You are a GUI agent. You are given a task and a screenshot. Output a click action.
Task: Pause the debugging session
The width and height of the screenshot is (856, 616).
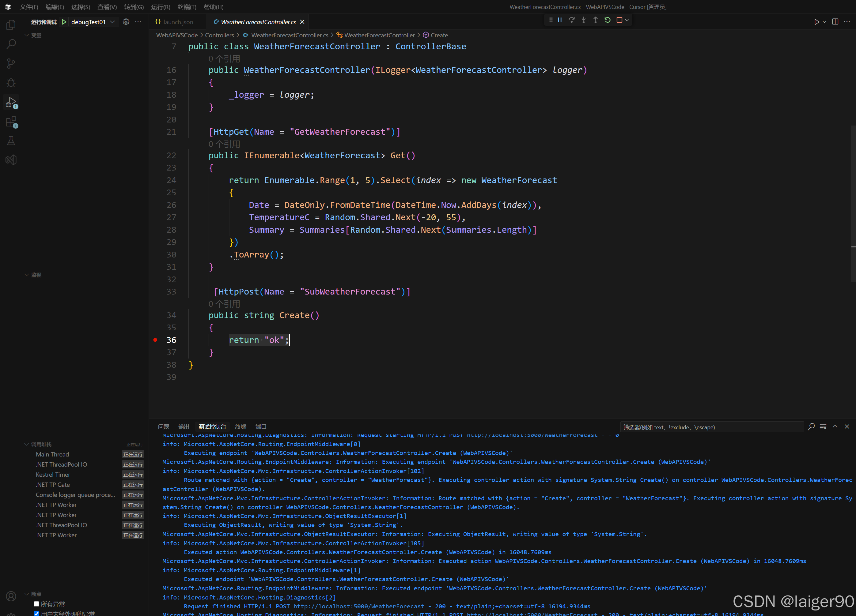tap(560, 20)
